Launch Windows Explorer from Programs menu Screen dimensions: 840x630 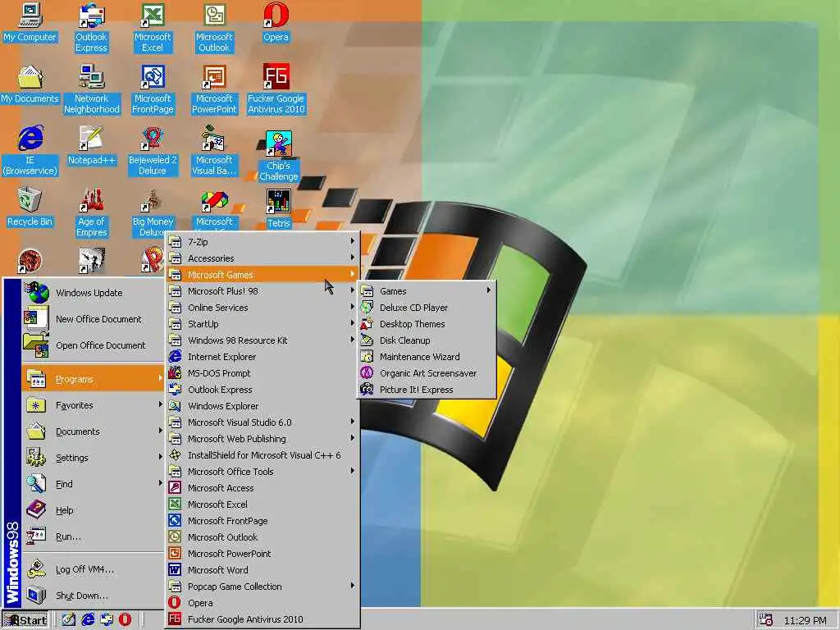click(x=262, y=405)
